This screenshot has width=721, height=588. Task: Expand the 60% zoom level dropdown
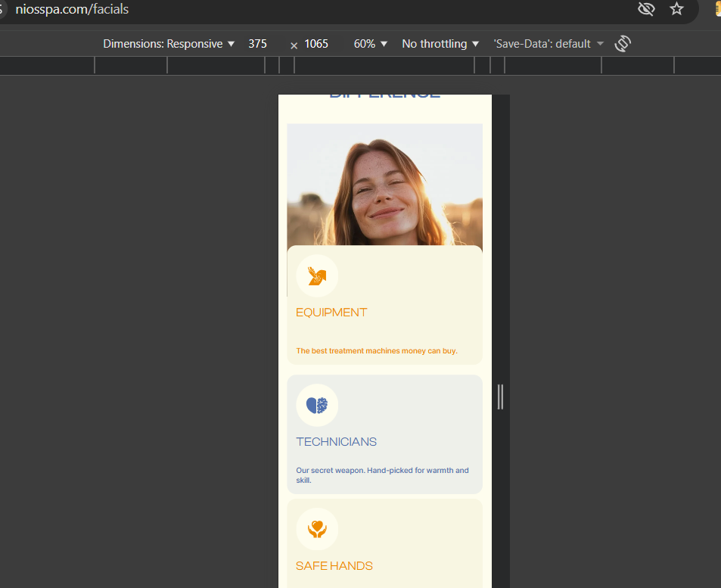coord(371,44)
